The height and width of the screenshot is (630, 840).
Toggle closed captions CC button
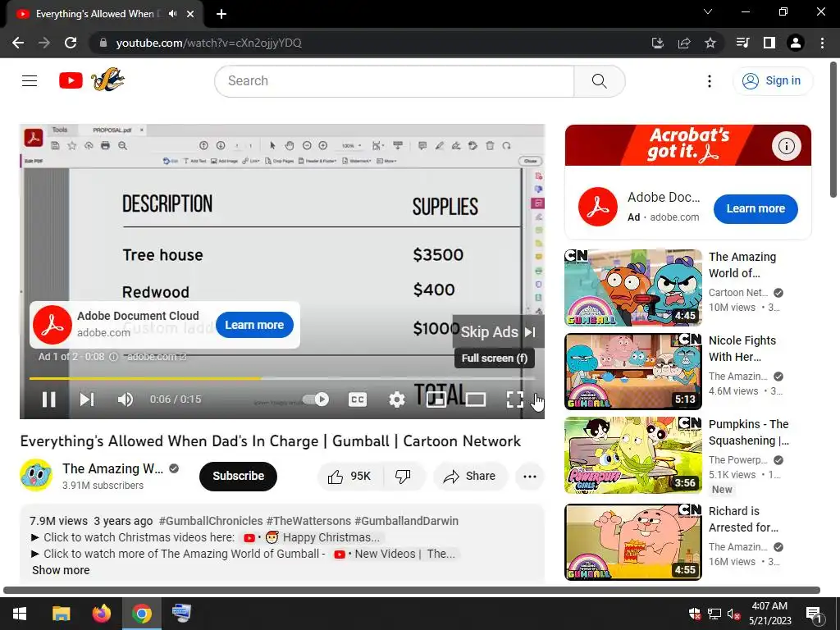[x=358, y=399]
